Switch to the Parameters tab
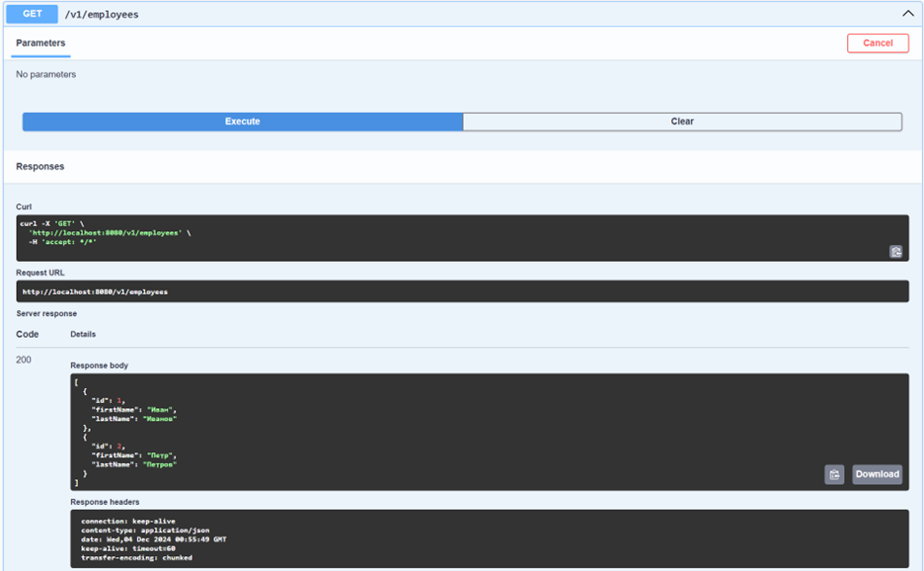 pyautogui.click(x=40, y=43)
